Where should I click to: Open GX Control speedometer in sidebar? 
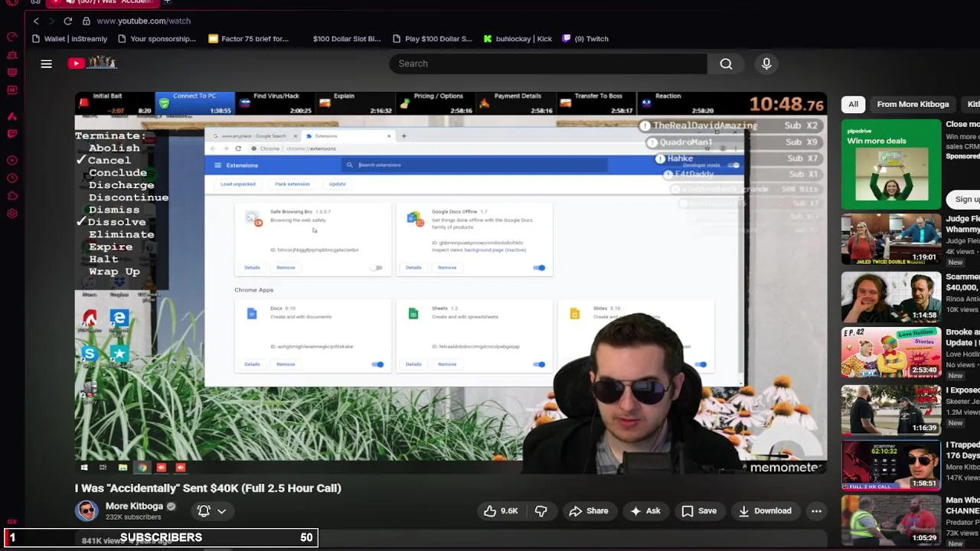click(12, 36)
